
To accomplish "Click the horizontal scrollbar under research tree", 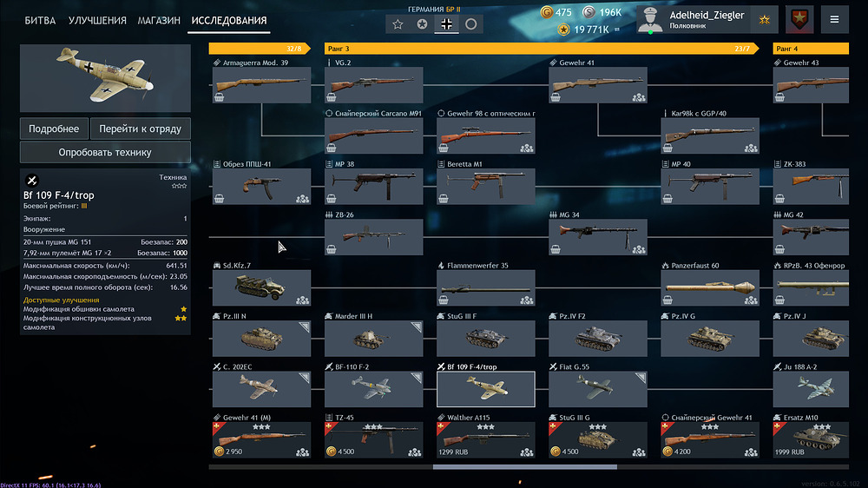I will click(x=525, y=467).
